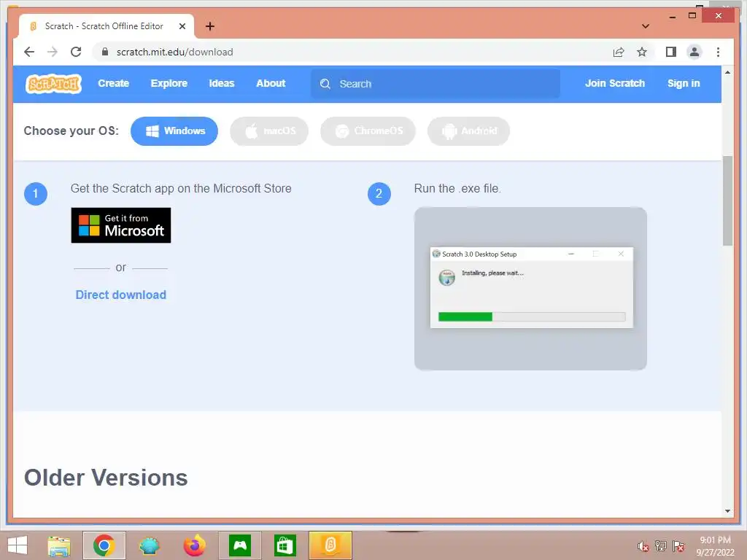Go forward with the browser arrow
Screen dimensions: 747x560
53,52
